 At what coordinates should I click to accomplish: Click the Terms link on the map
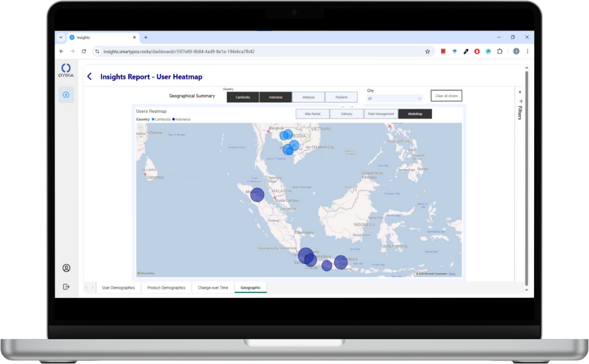coord(452,274)
